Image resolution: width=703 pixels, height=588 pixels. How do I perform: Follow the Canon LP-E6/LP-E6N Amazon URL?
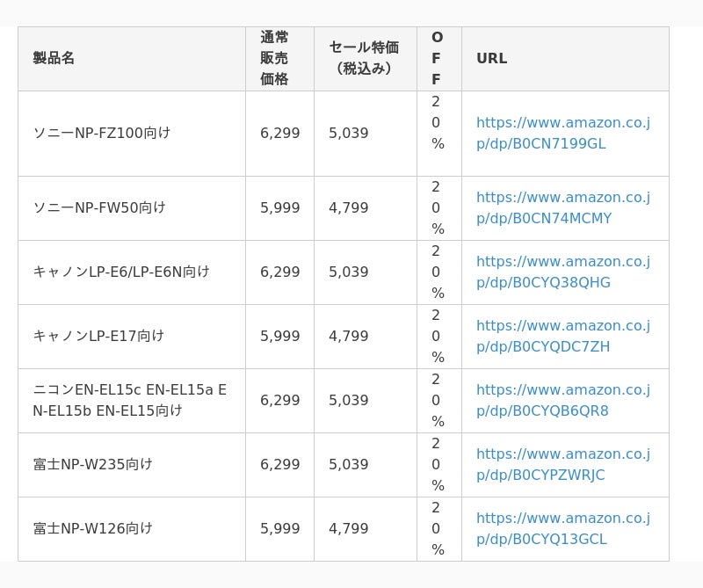coord(563,272)
